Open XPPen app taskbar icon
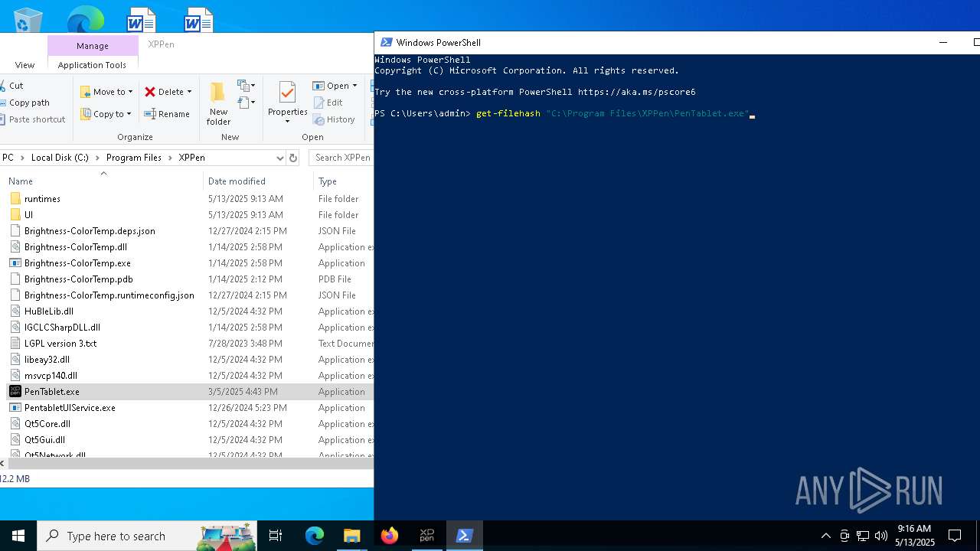Viewport: 980px width, 551px height. [426, 536]
